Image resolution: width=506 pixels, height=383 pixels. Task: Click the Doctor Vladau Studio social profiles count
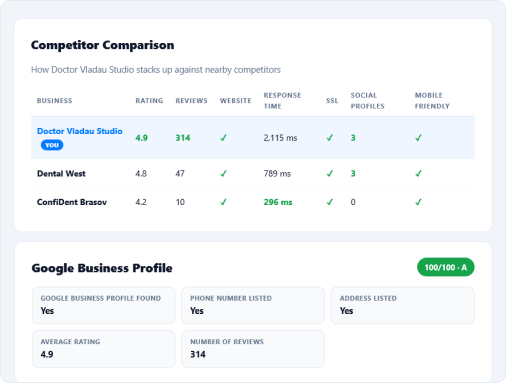coord(353,138)
